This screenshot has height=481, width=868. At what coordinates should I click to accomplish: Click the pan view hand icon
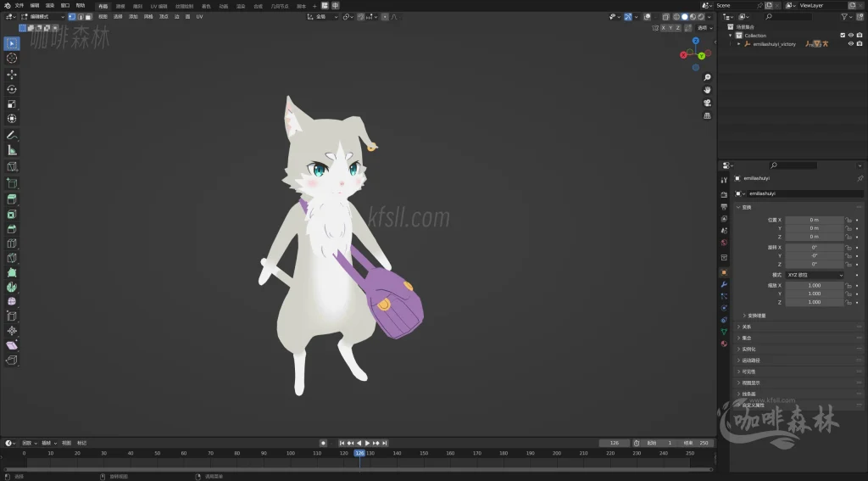pos(707,90)
